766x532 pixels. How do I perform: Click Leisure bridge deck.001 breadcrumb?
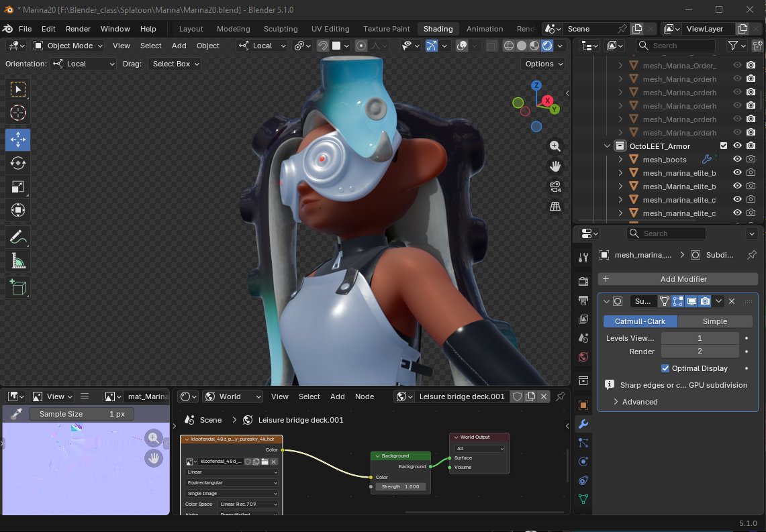tap(301, 420)
